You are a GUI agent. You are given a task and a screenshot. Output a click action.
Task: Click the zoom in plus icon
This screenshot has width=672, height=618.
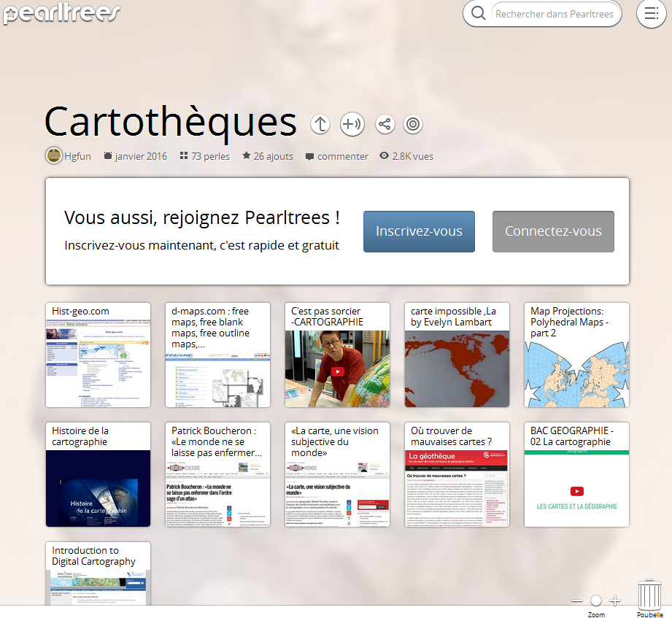[x=615, y=601]
